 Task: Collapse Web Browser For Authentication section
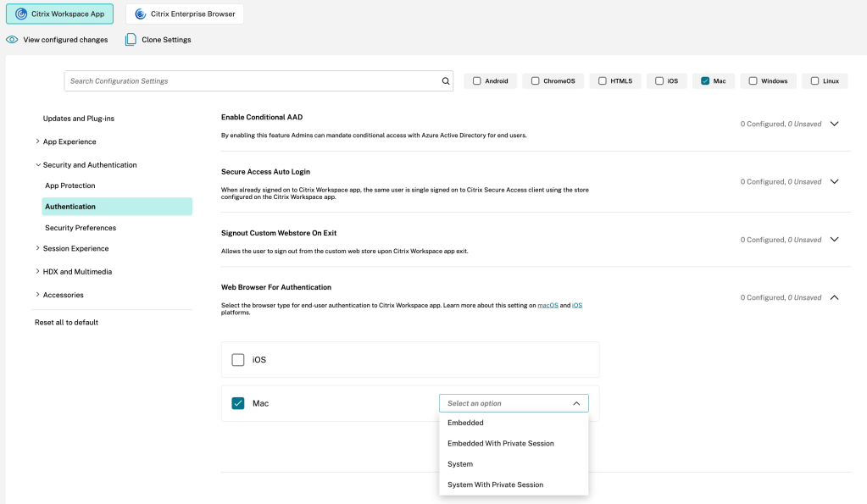834,297
